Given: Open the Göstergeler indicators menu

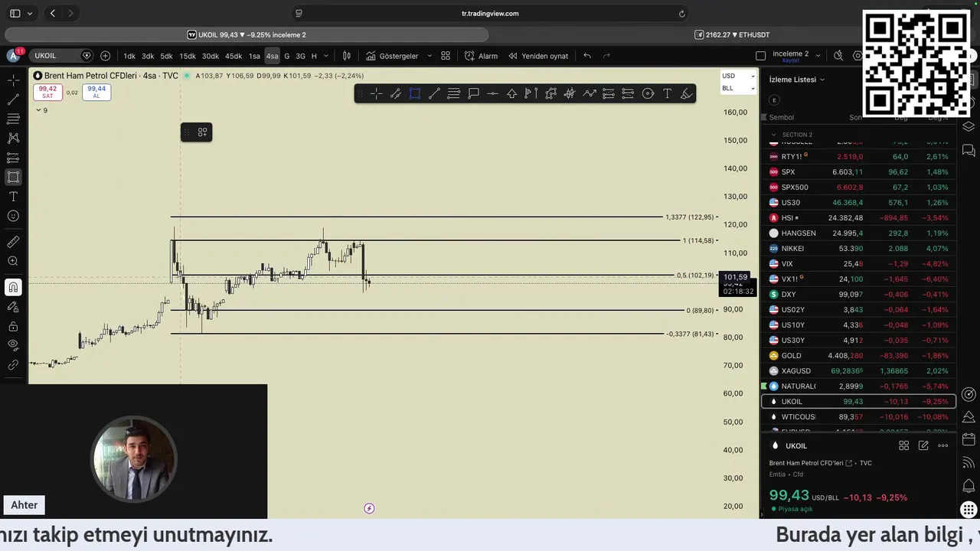Looking at the screenshot, I should (x=392, y=56).
